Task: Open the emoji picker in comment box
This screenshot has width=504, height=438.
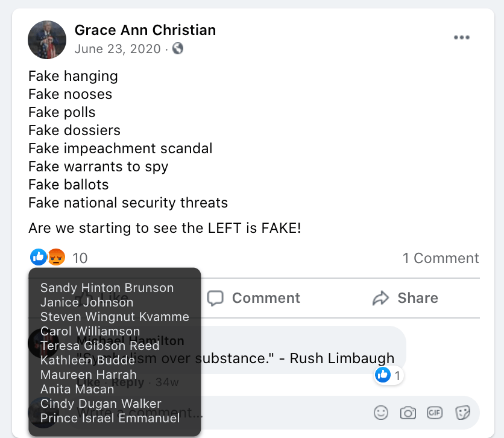Action: 381,413
